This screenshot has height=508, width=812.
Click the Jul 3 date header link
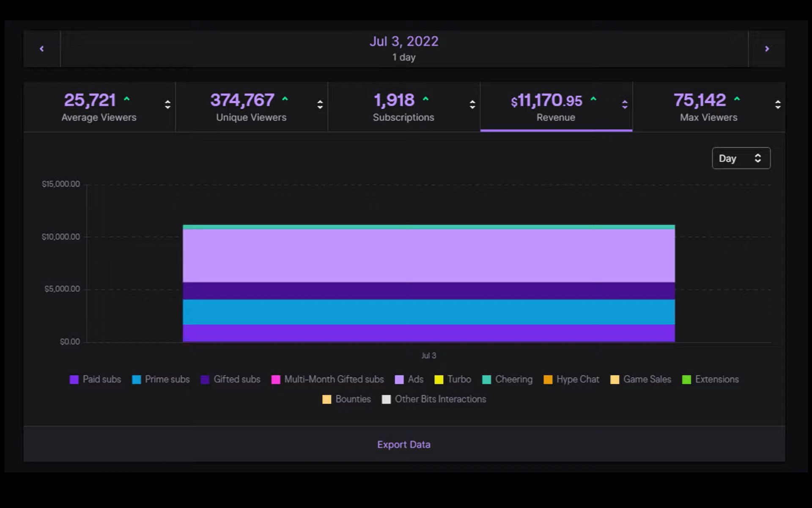click(404, 41)
